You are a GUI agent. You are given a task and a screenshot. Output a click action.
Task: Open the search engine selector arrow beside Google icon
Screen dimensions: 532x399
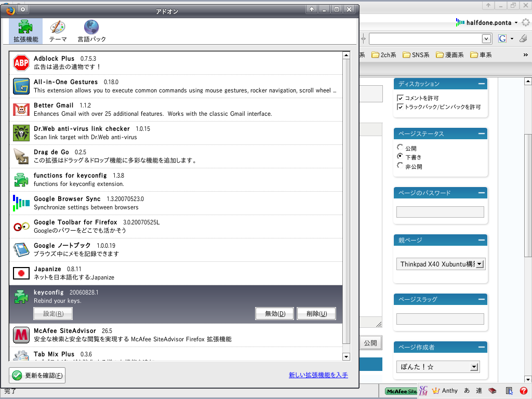tap(512, 38)
